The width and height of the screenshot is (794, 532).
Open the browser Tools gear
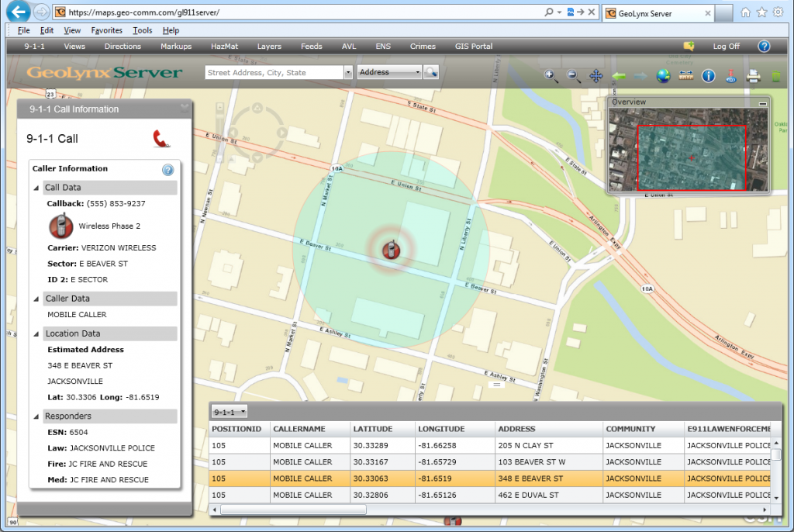(778, 12)
